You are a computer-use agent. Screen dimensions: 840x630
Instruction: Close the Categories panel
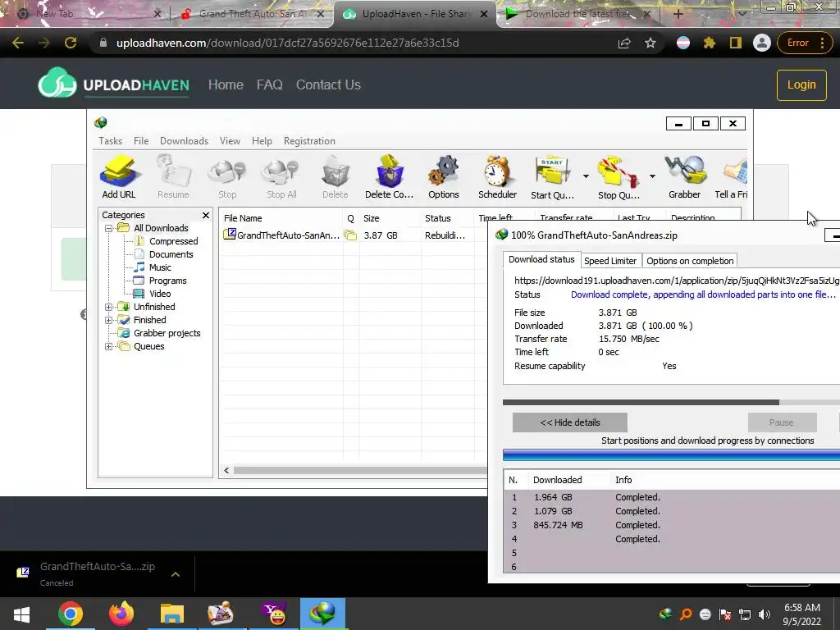click(206, 216)
